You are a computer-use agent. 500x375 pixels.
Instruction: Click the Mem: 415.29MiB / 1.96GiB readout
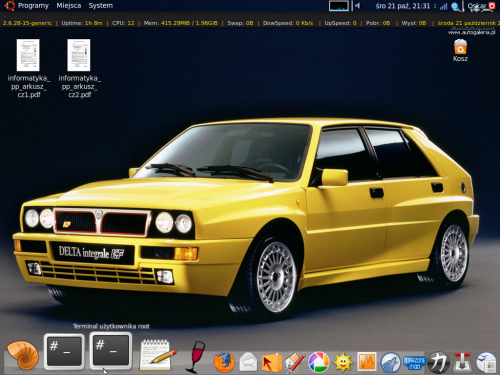180,23
